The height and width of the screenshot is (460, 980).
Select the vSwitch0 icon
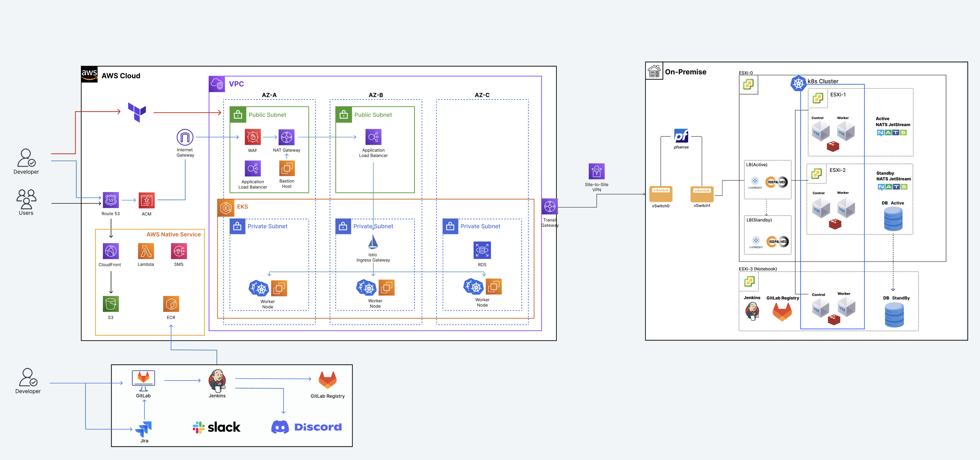tap(660, 194)
